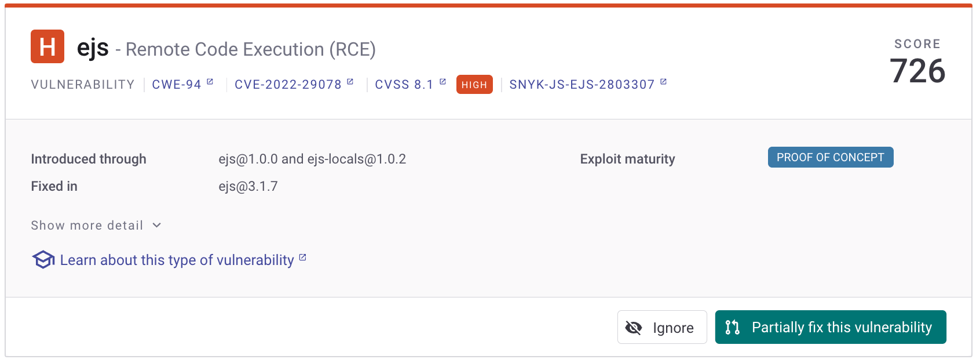Click external link icon after CVSS 8.1
This screenshot has width=980, height=363.
pos(443,82)
